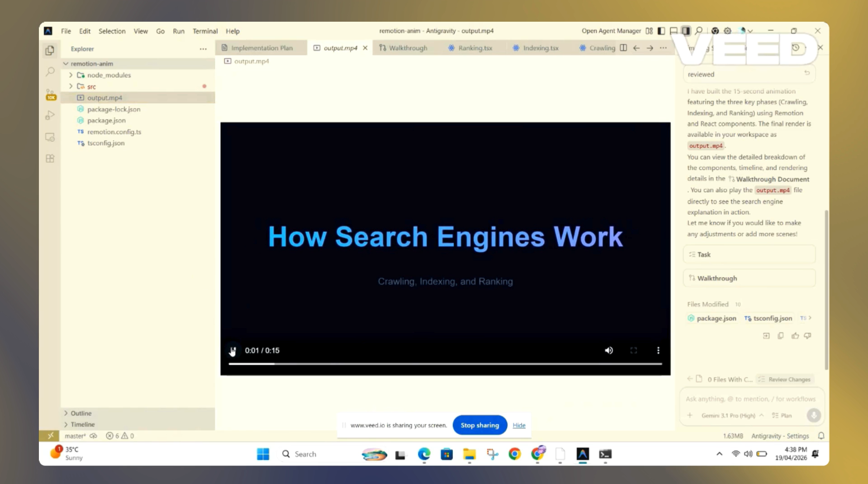Open the Walkthrough artifact card
The height and width of the screenshot is (484, 868).
(x=749, y=278)
